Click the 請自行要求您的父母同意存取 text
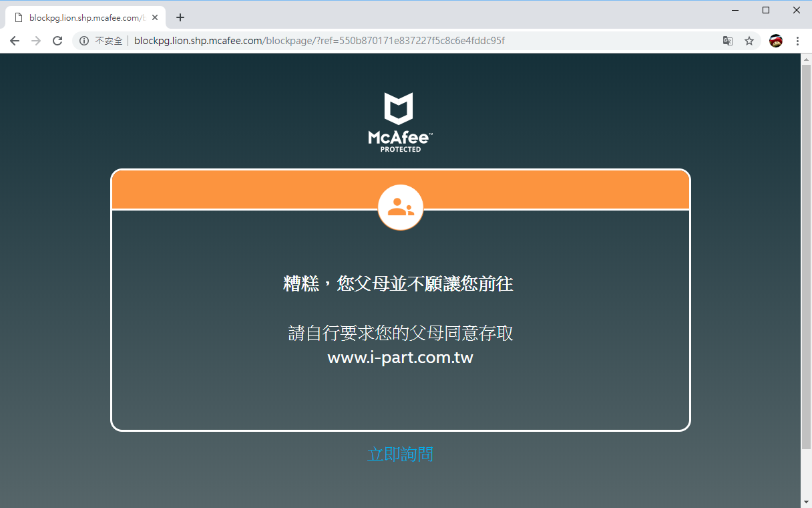The image size is (812, 508). click(401, 333)
